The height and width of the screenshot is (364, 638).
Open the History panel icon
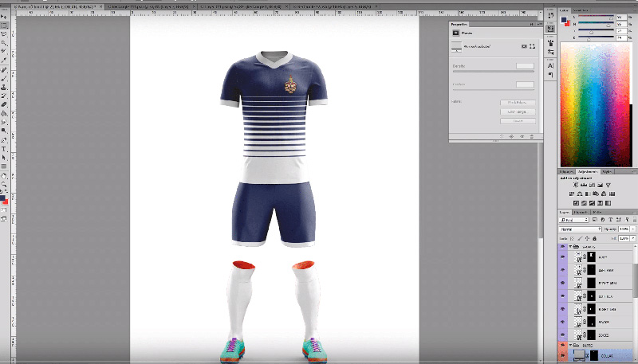tap(551, 15)
